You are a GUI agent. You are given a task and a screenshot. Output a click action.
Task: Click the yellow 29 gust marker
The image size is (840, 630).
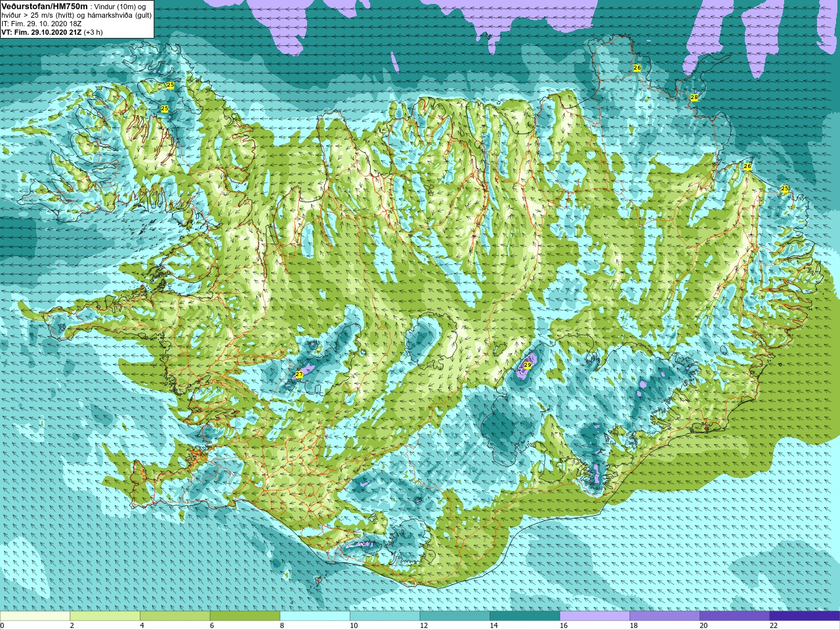(x=528, y=366)
